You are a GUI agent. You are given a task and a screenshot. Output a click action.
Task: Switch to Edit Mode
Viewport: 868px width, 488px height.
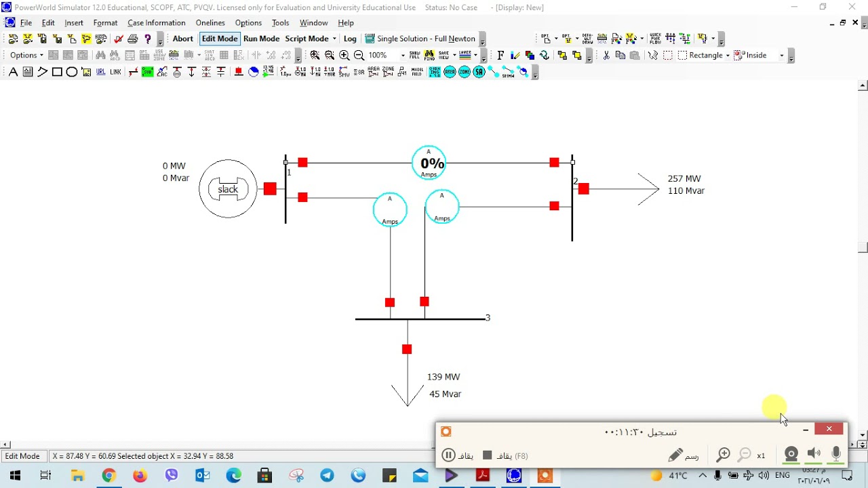220,39
